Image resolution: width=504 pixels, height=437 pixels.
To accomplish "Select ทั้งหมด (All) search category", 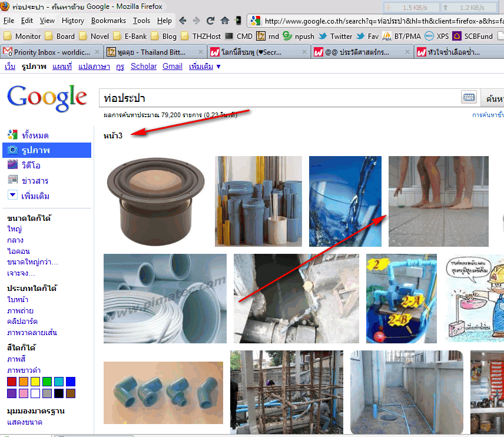I will click(35, 135).
